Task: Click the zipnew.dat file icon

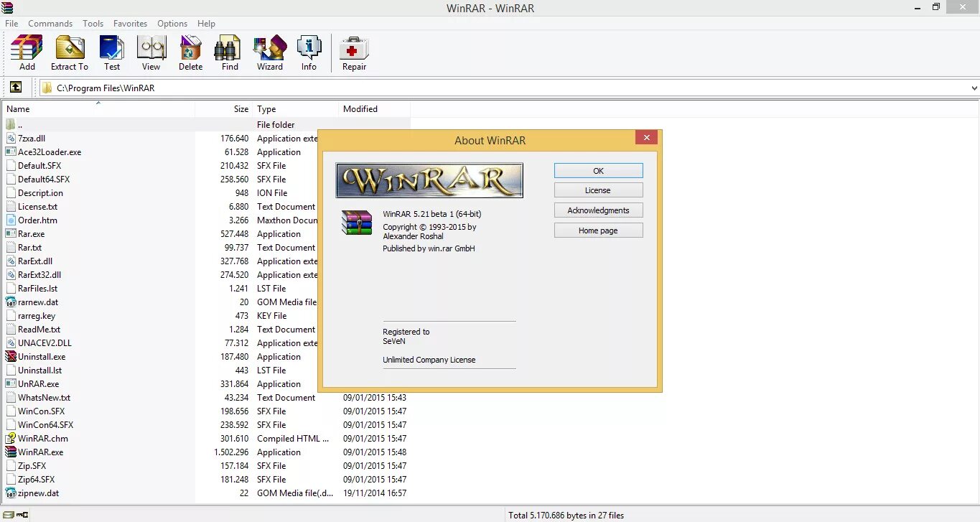Action: click(11, 493)
